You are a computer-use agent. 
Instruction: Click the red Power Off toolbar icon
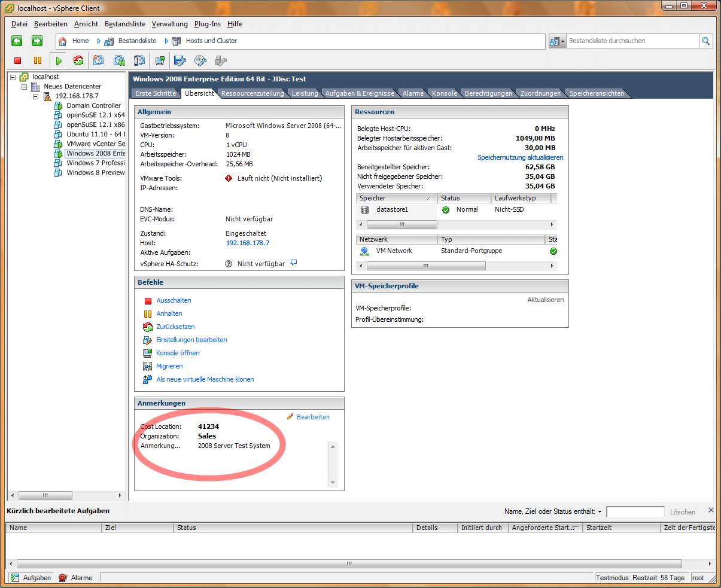[x=18, y=60]
